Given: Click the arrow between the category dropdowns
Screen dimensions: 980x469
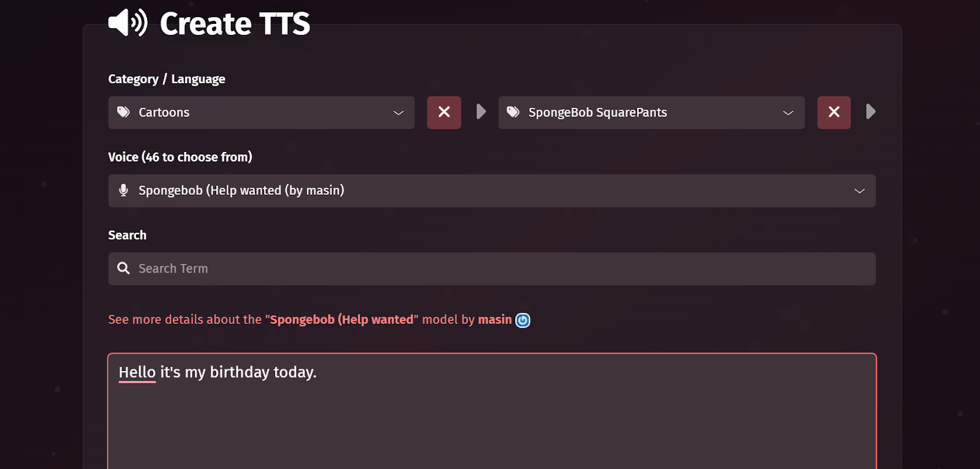Looking at the screenshot, I should coord(481,111).
